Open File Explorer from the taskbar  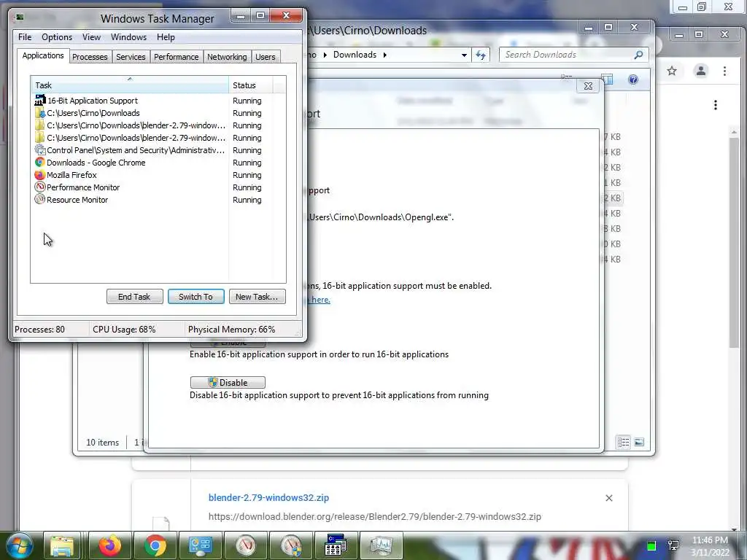[x=63, y=545]
